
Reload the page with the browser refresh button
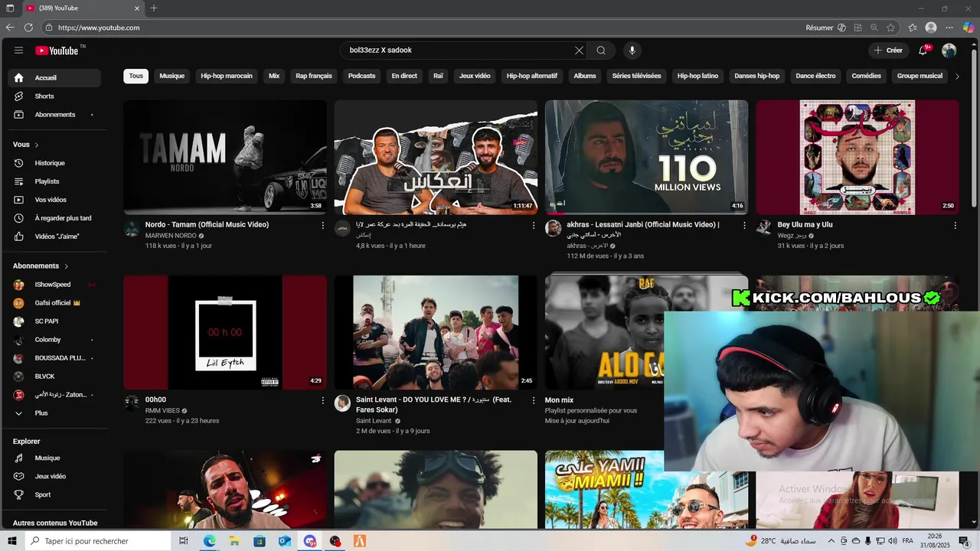pyautogui.click(x=28, y=28)
